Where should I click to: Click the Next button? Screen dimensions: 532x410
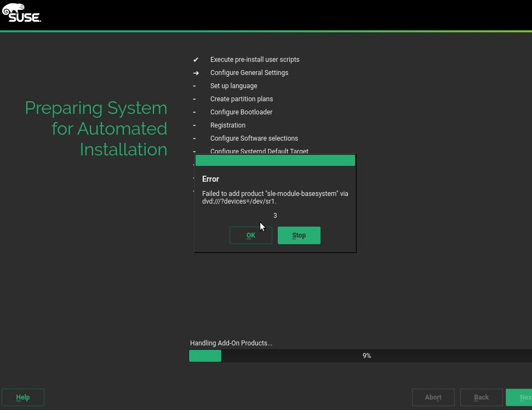(520, 397)
